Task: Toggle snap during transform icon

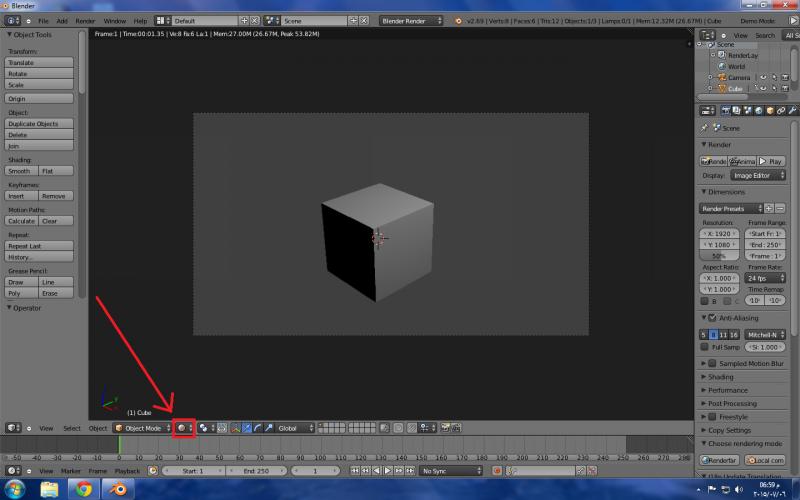Action: click(412, 428)
